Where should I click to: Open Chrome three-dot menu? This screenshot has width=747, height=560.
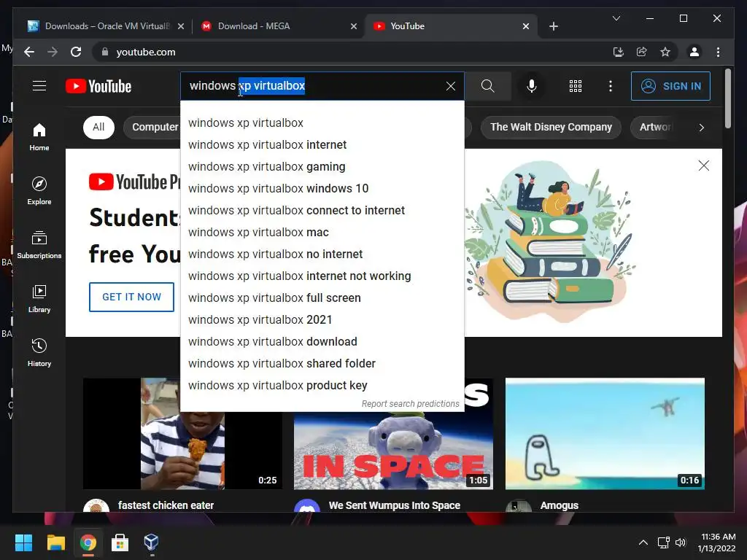point(718,52)
